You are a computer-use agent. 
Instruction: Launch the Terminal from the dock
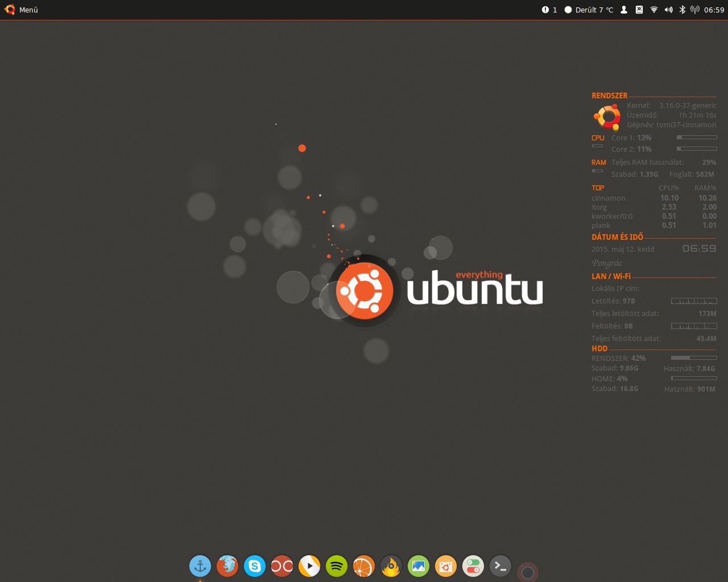[500, 566]
